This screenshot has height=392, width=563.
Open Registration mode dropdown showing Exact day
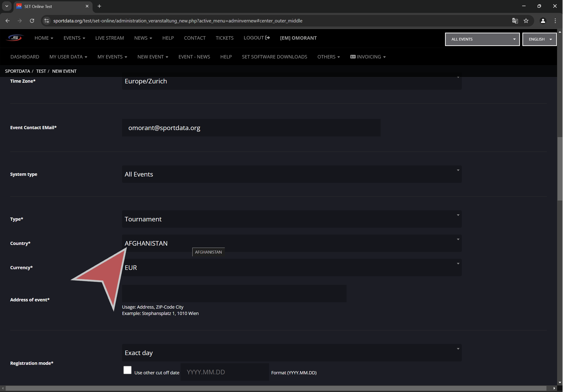pyautogui.click(x=292, y=353)
